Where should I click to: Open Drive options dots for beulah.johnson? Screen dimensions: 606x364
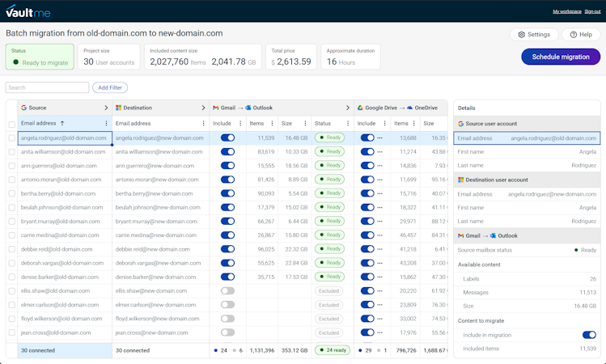coord(380,208)
